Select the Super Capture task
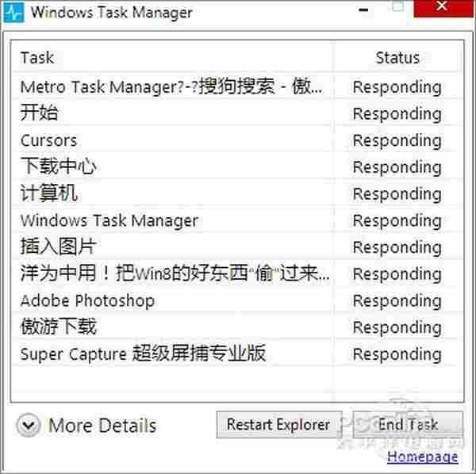 point(143,354)
